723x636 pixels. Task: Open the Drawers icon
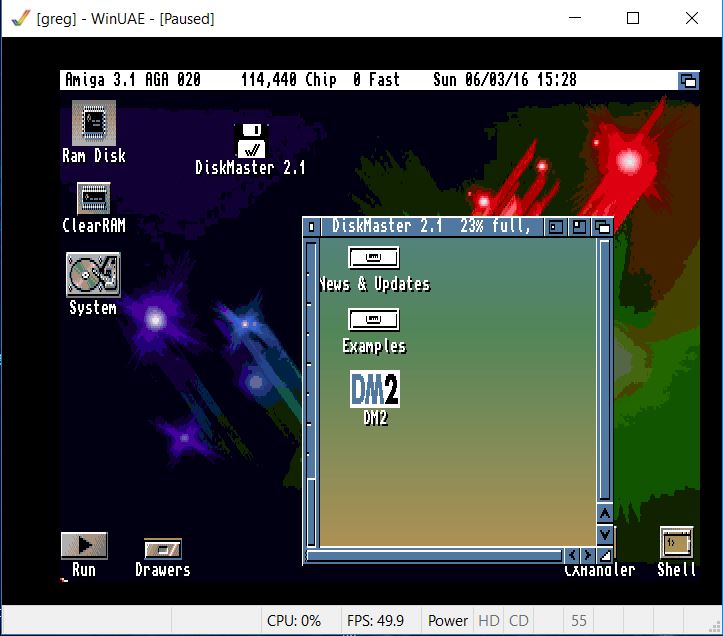(x=163, y=548)
